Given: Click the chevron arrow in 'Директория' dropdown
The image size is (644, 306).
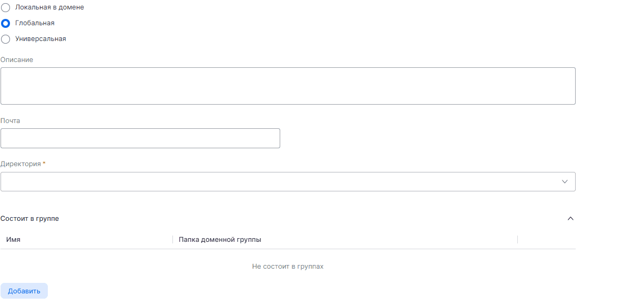Looking at the screenshot, I should 565,181.
